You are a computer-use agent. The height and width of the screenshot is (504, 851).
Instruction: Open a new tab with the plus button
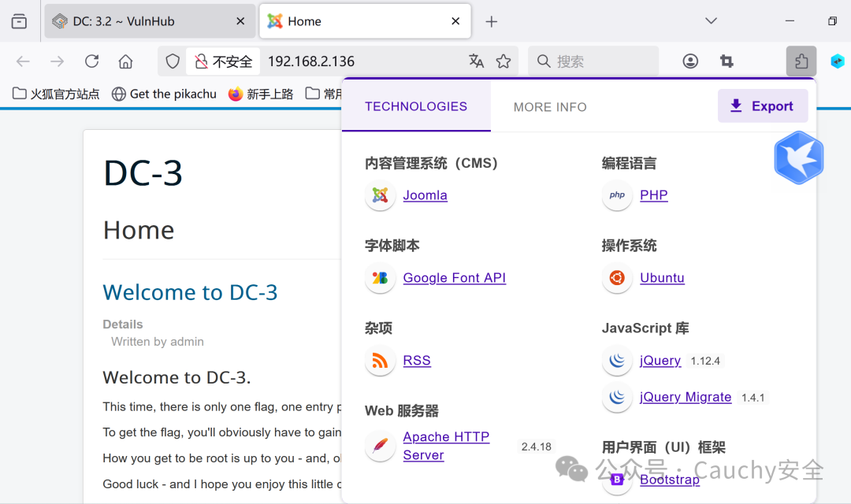[x=491, y=21]
